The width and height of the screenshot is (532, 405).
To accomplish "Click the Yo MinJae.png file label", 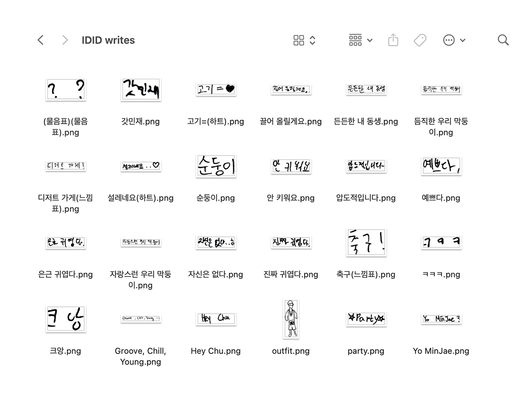I will pyautogui.click(x=441, y=351).
